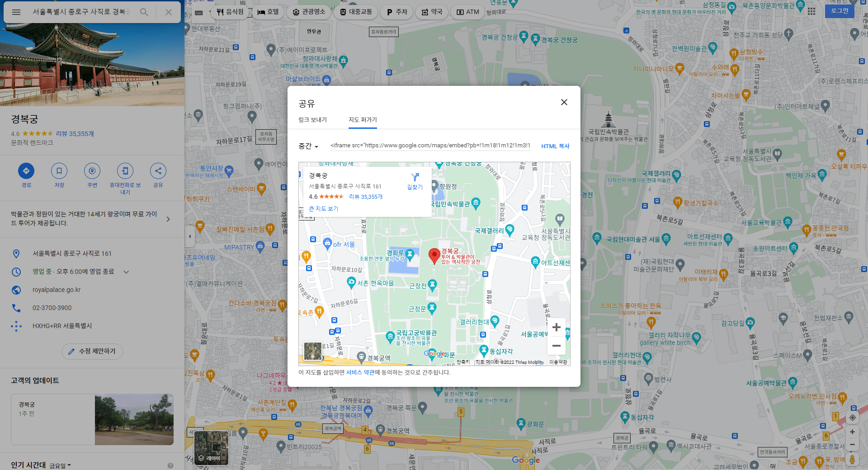Close the 공유 share dialog

[564, 102]
